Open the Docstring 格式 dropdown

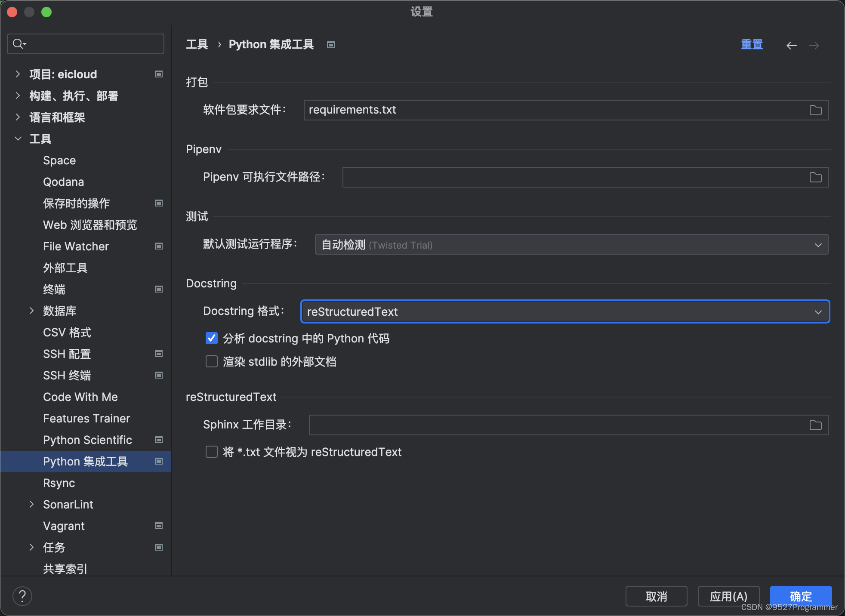817,311
